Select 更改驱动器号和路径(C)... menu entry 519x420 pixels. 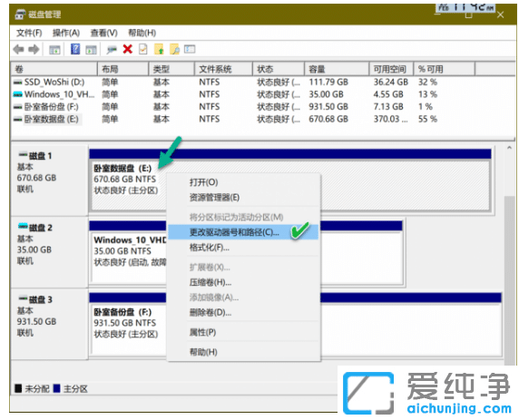coord(243,232)
